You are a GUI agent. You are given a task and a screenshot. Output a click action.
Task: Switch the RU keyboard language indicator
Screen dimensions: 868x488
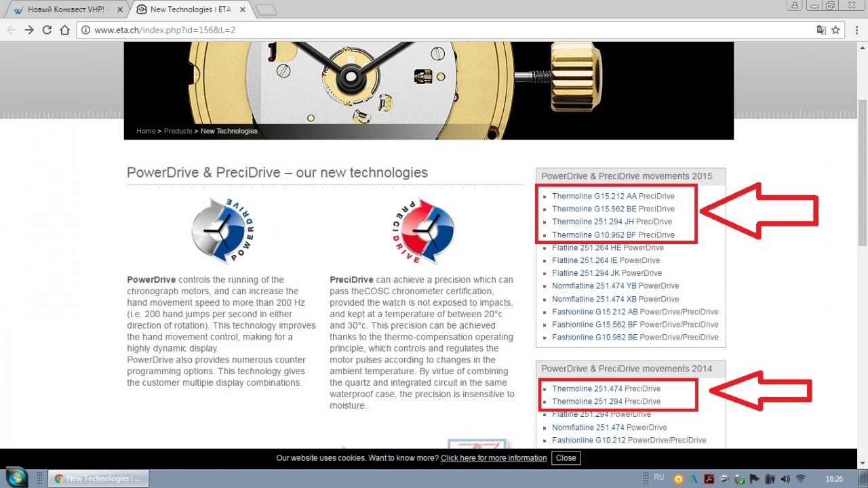click(x=658, y=478)
